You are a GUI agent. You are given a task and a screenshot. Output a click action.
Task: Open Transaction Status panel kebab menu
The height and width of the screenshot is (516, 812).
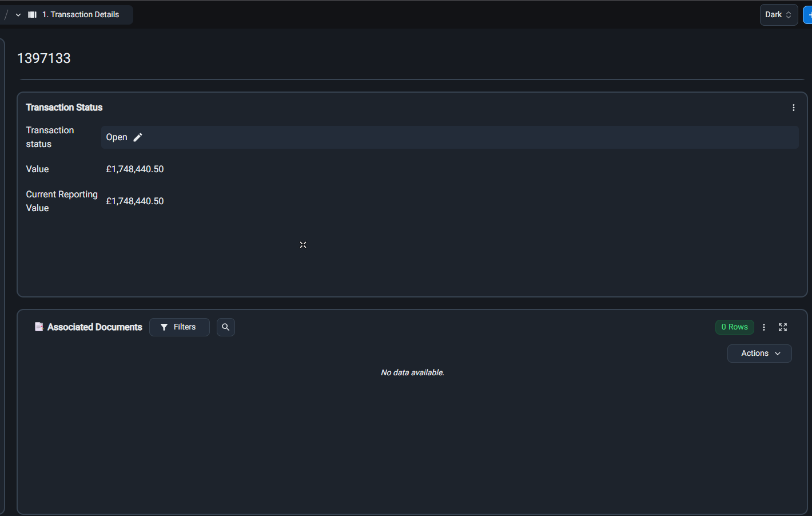pyautogui.click(x=793, y=108)
